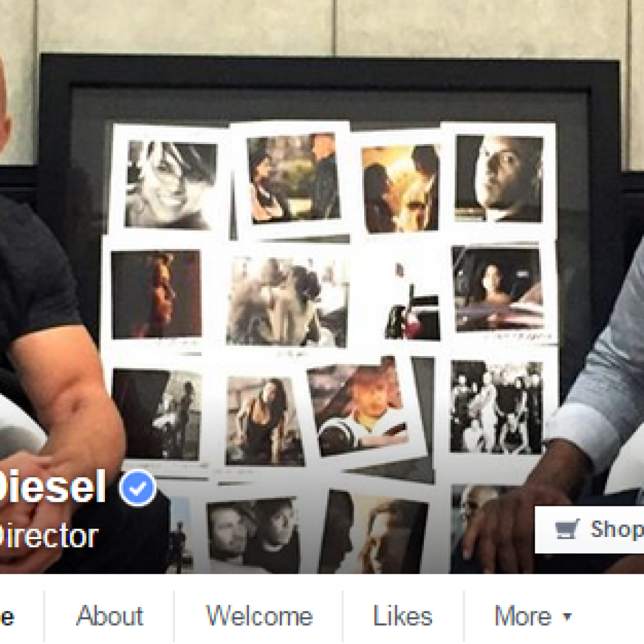Click the top-left grayscale portrait print
Image resolution: width=644 pixels, height=644 pixels.
click(x=171, y=185)
